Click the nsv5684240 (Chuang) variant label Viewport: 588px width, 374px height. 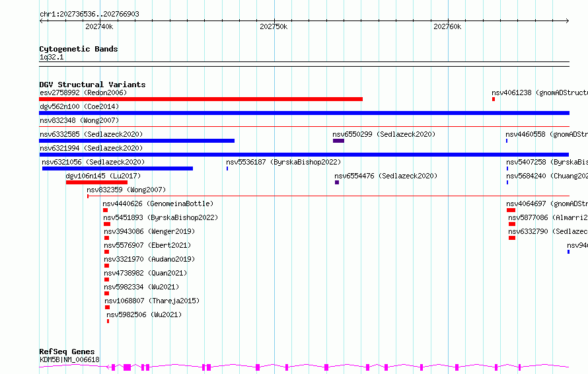coord(547,176)
